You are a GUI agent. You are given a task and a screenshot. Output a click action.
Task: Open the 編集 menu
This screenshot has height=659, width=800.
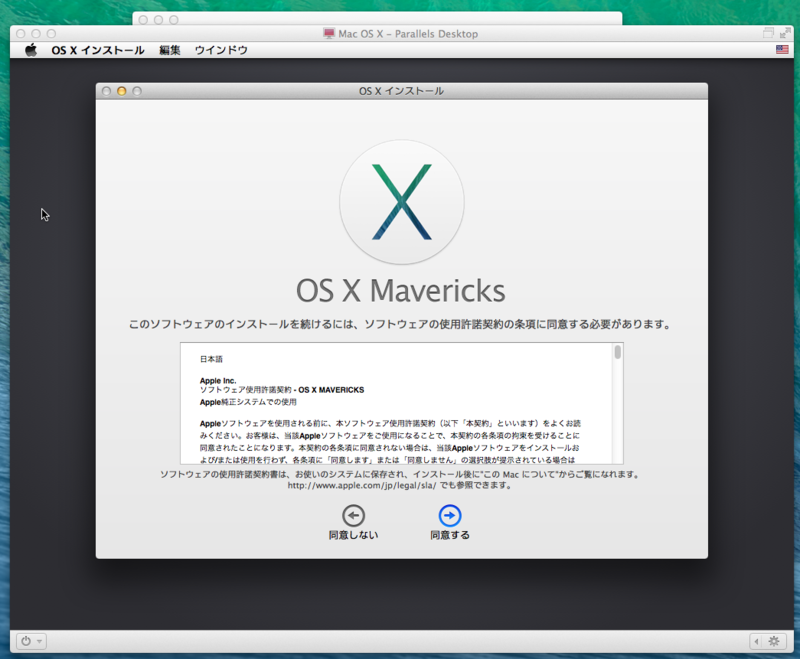tap(169, 50)
